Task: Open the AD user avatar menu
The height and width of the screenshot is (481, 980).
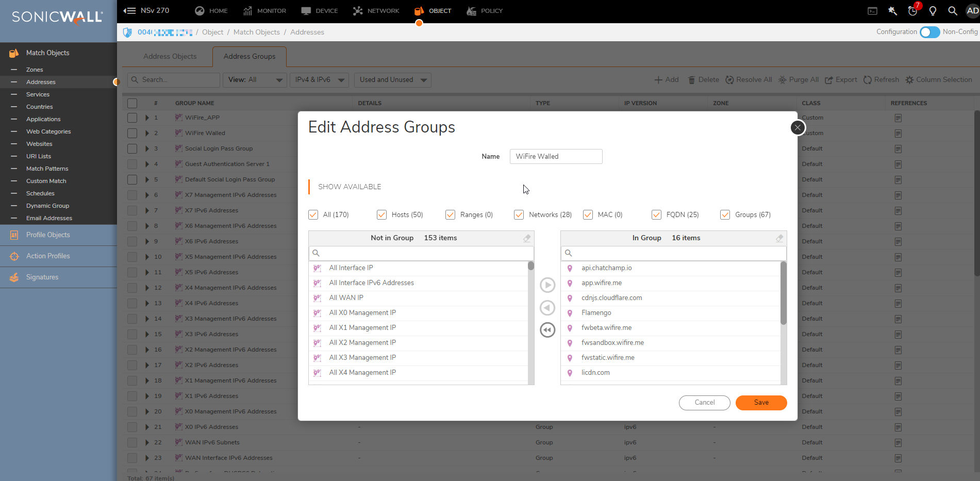Action: (972, 11)
